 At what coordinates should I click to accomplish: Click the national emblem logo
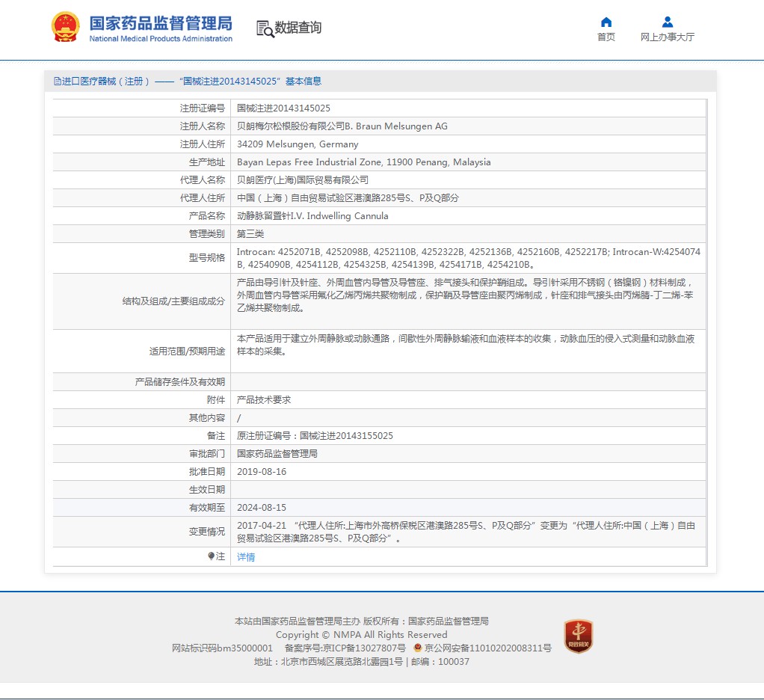click(65, 26)
